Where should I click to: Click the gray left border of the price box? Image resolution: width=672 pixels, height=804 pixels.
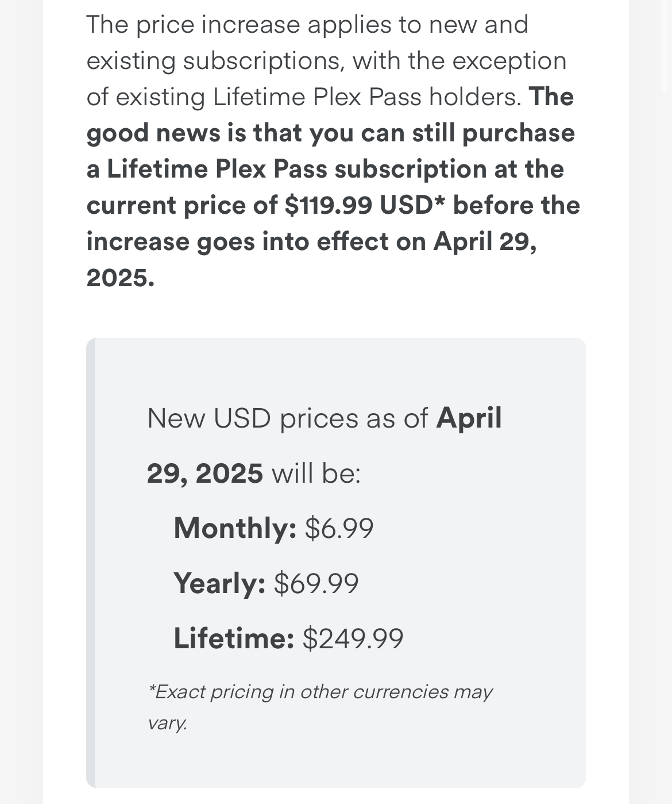pyautogui.click(x=91, y=562)
